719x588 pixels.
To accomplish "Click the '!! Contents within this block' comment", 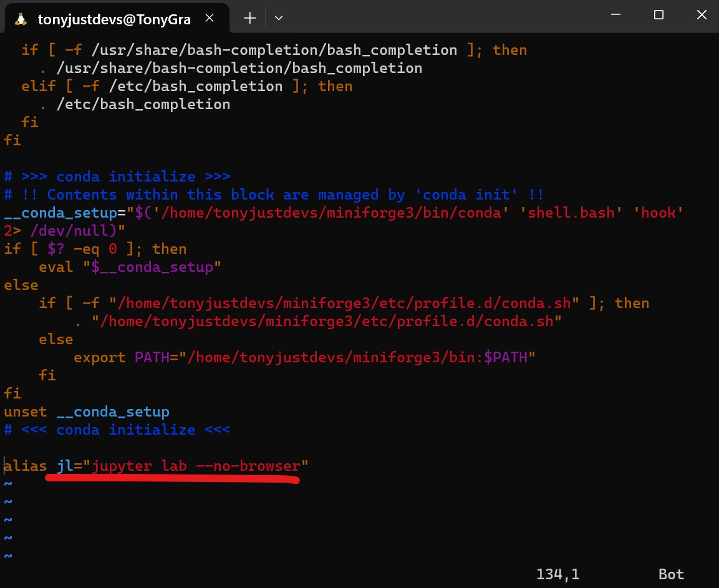I will click(274, 195).
